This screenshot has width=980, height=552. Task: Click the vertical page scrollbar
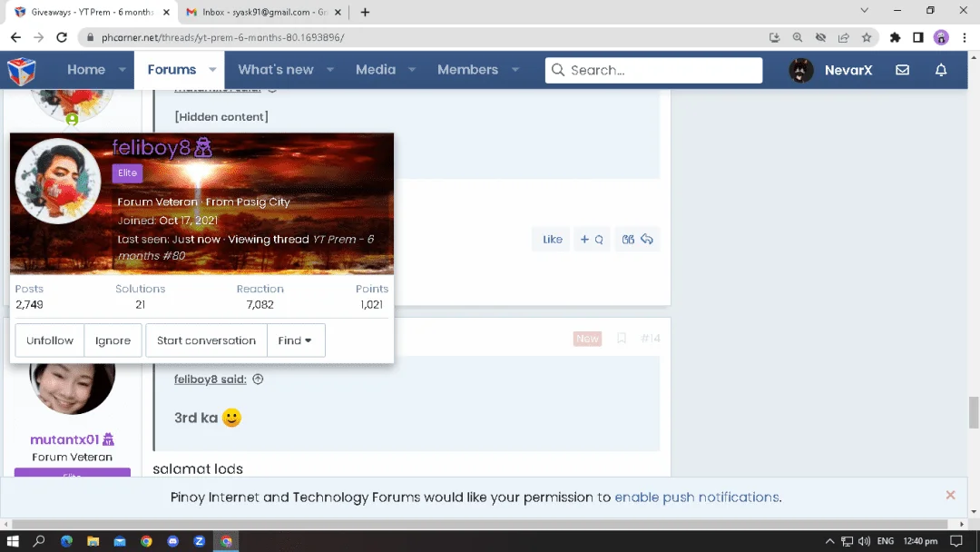pyautogui.click(x=974, y=412)
